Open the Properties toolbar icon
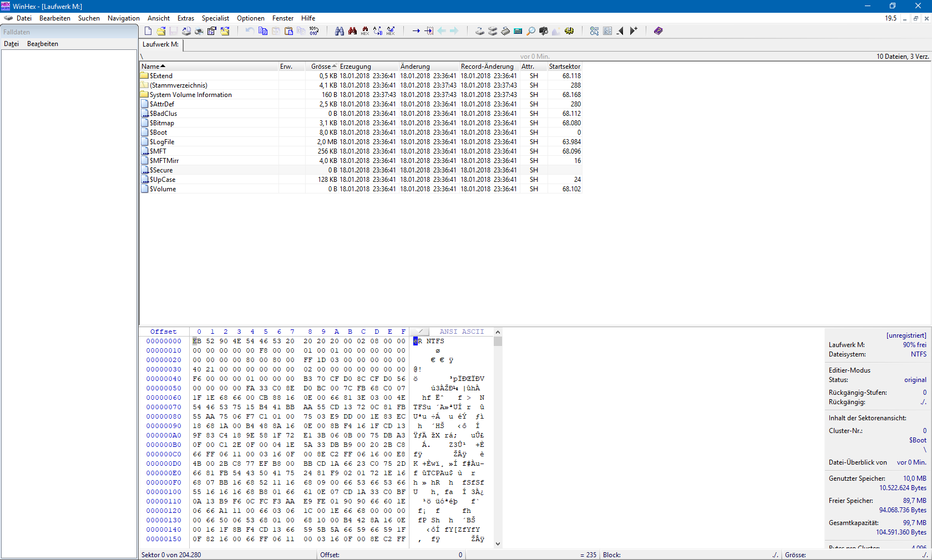This screenshot has width=932, height=560. pyautogui.click(x=212, y=31)
